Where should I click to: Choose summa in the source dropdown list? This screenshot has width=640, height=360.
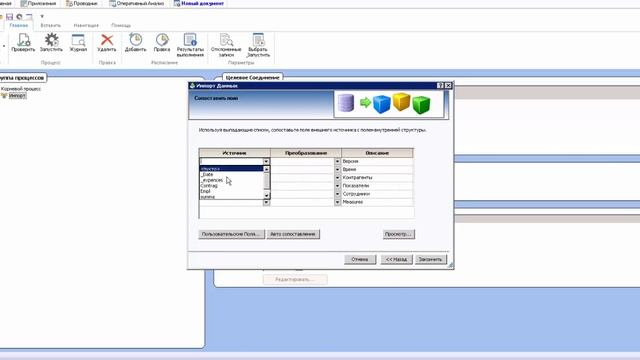click(x=231, y=197)
